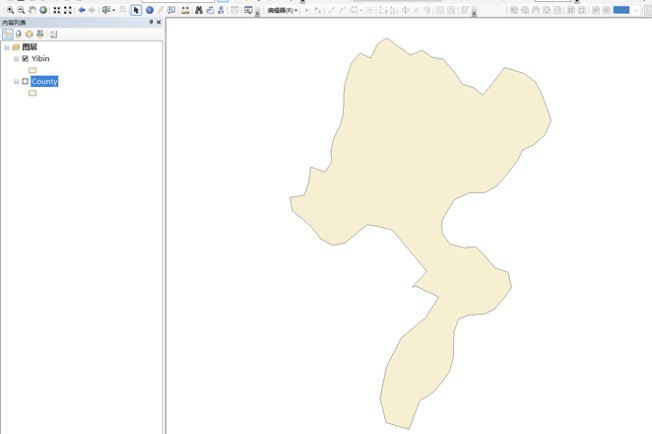652x434 pixels.
Task: Select the Yibin layer name
Action: [x=40, y=59]
